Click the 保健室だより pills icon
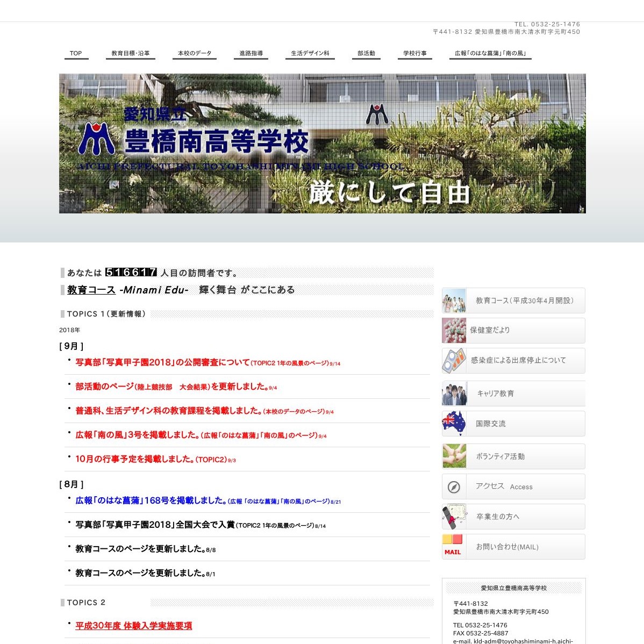The height and width of the screenshot is (644, 644). coord(454,331)
